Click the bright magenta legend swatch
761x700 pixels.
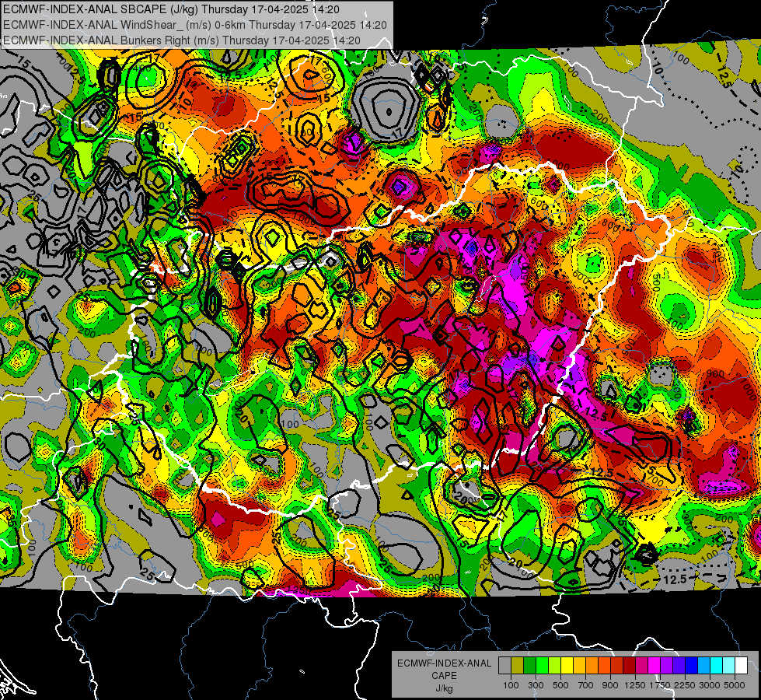point(655,666)
